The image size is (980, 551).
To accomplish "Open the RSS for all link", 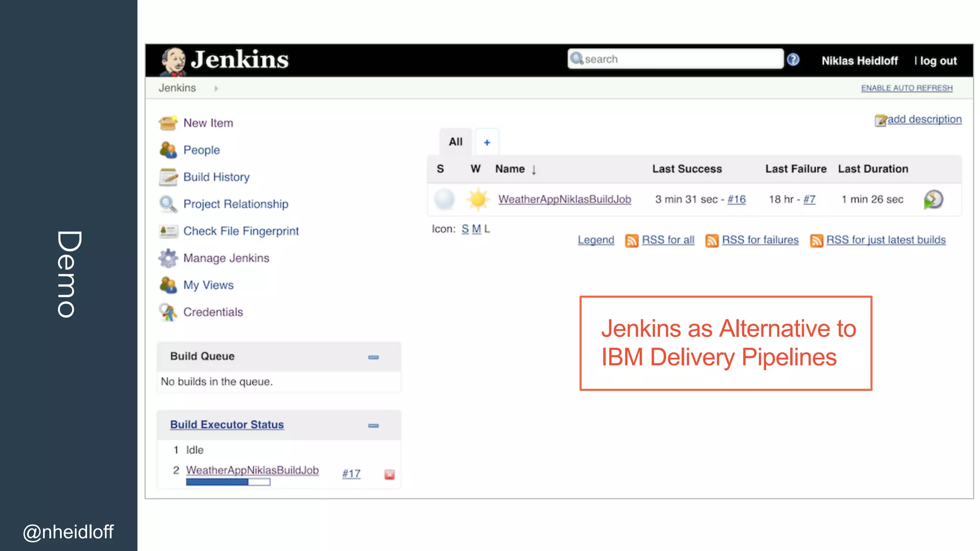I will coord(668,240).
